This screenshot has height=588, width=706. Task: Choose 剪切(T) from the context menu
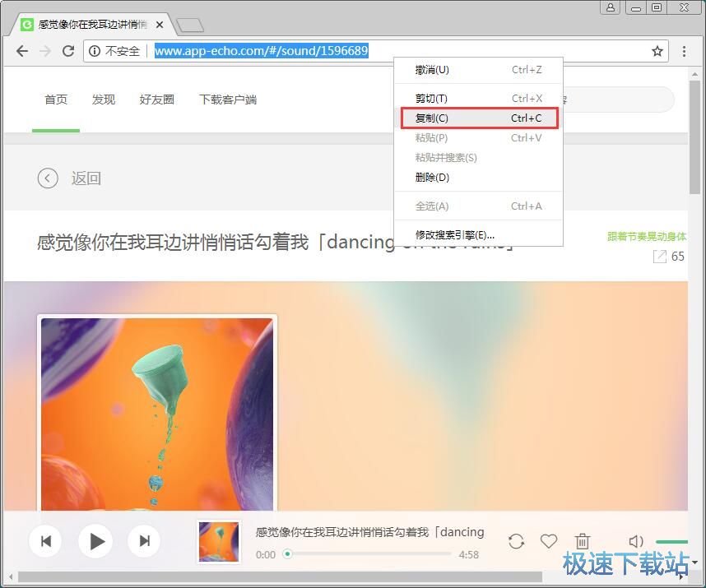coord(478,98)
